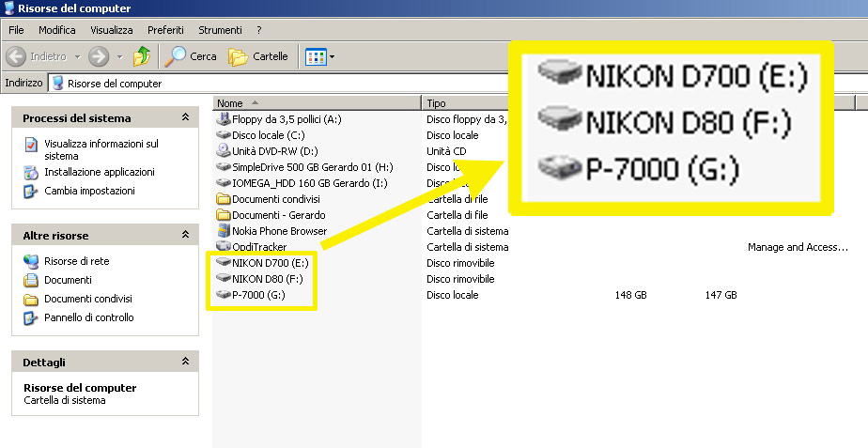Open Indietro history dropdown arrow
The height and width of the screenshot is (448, 868).
pos(77,56)
